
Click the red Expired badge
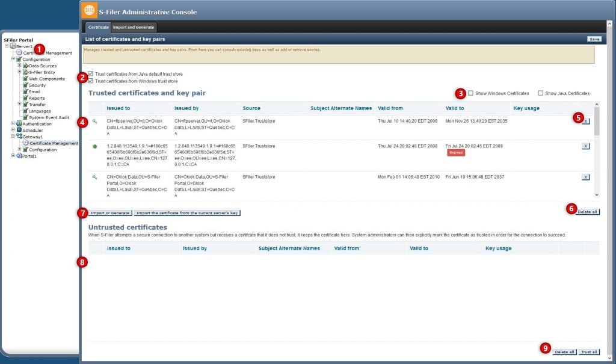pos(456,152)
